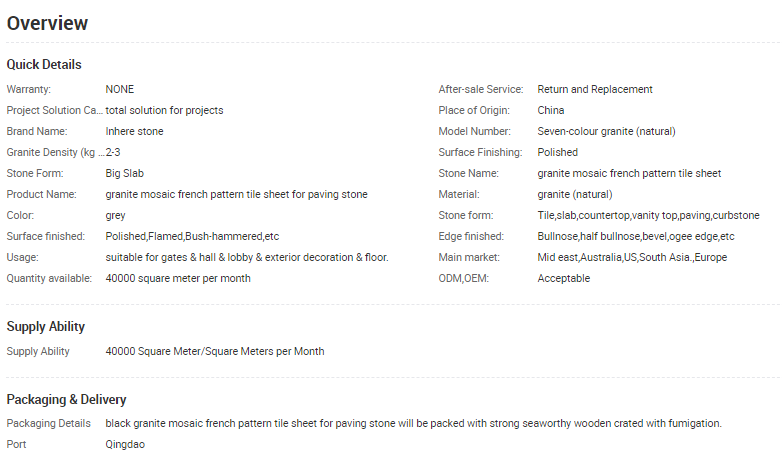Select the Big Slab stone form value

[x=126, y=173]
